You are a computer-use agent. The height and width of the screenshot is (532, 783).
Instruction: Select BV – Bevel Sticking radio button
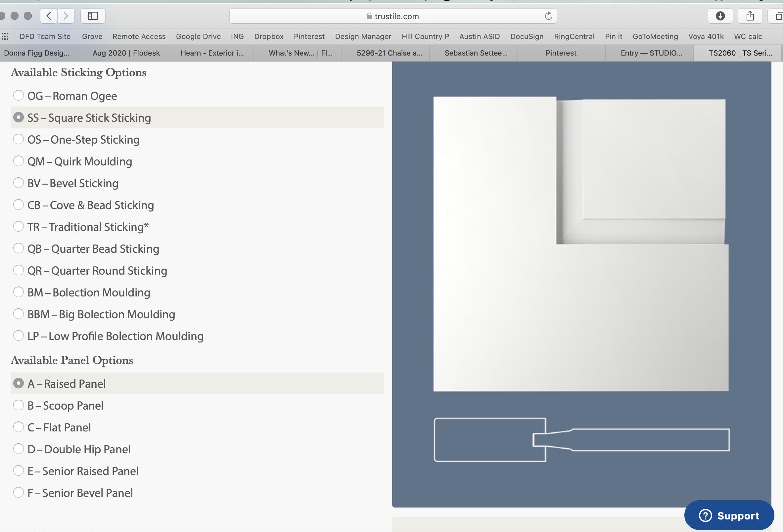[x=18, y=183]
